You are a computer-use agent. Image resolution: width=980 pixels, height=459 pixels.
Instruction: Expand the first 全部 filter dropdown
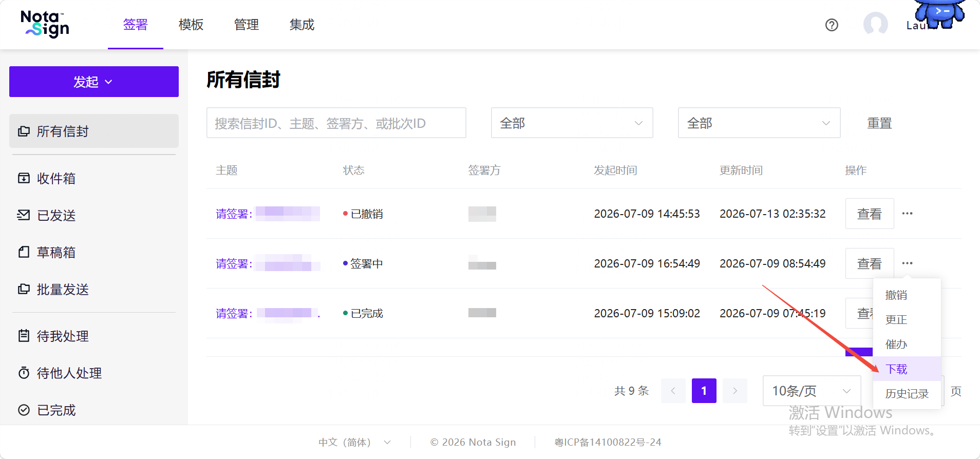572,123
